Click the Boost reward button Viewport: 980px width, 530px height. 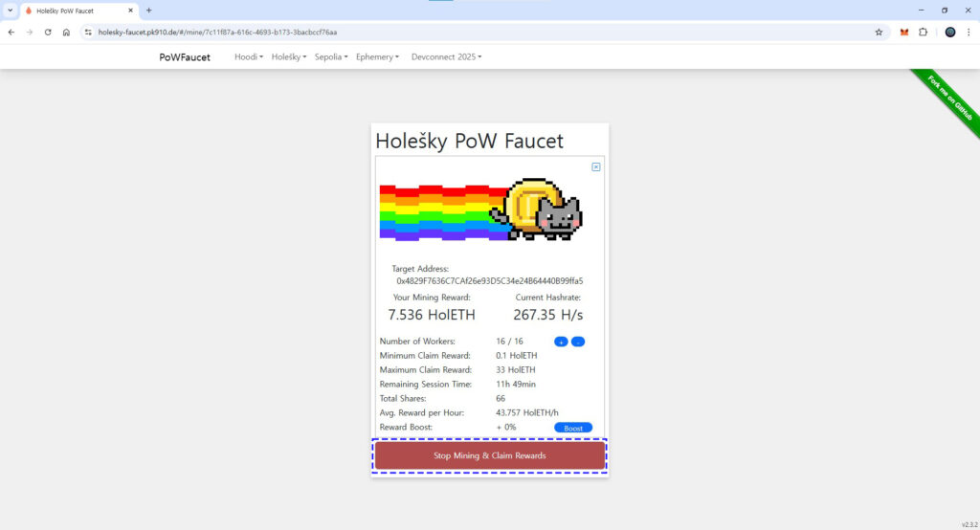pyautogui.click(x=573, y=428)
